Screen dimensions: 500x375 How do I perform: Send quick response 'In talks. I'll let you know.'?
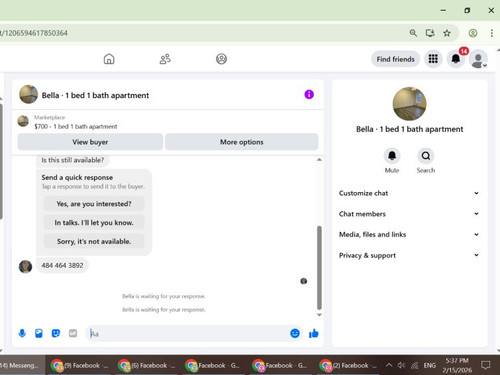click(94, 222)
